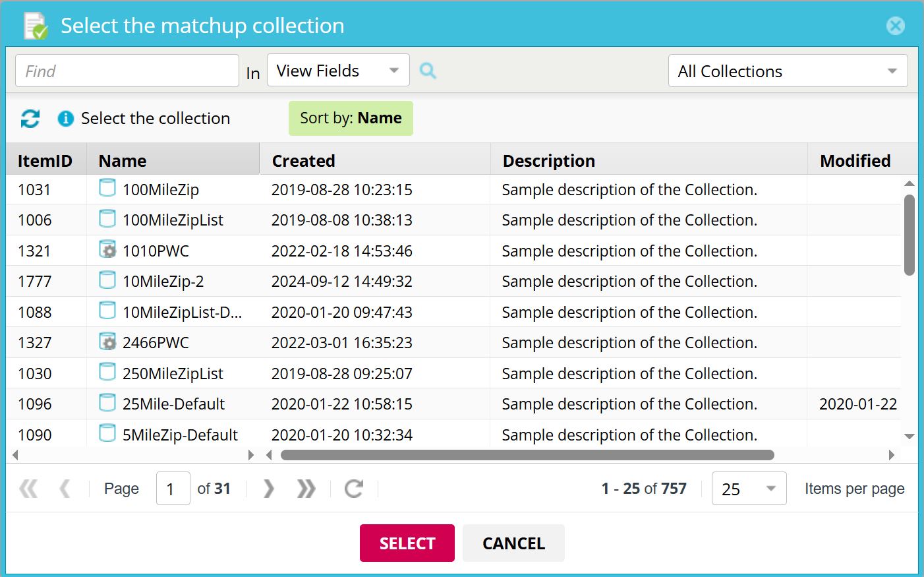Click the 1 - 25 of 757 count text
Screen dimensions: 924x577
644,489
